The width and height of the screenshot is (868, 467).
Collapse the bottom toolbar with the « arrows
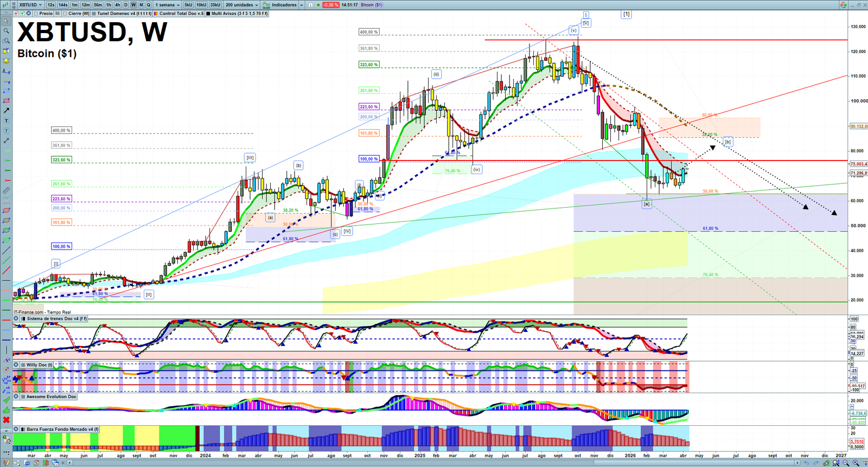click(63, 463)
